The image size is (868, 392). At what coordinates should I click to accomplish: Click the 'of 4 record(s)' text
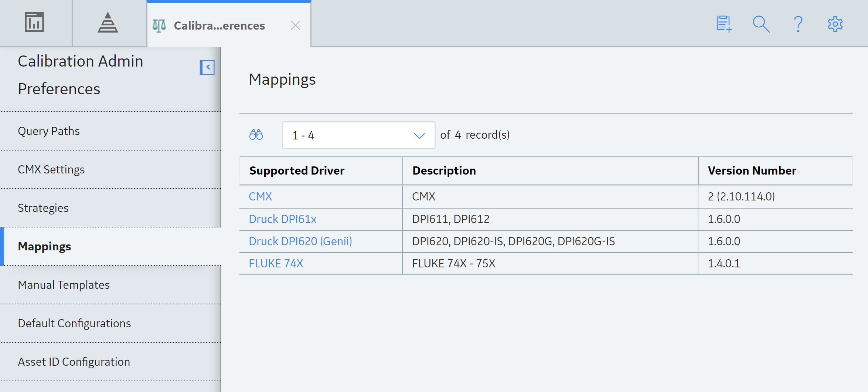tap(475, 135)
